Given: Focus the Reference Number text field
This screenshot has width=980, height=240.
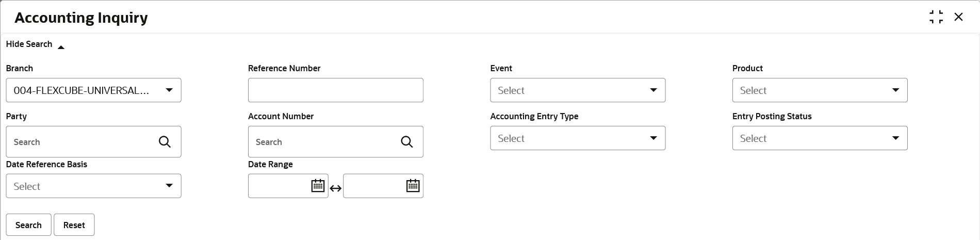Looking at the screenshot, I should click(x=335, y=90).
